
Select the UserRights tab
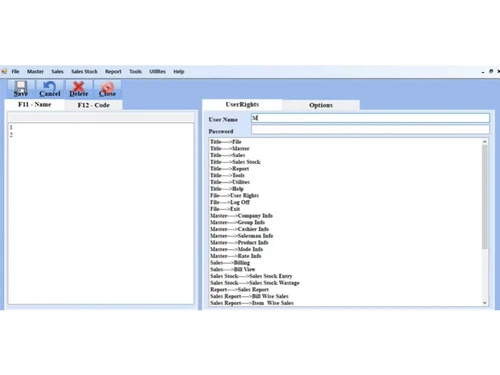coord(242,104)
